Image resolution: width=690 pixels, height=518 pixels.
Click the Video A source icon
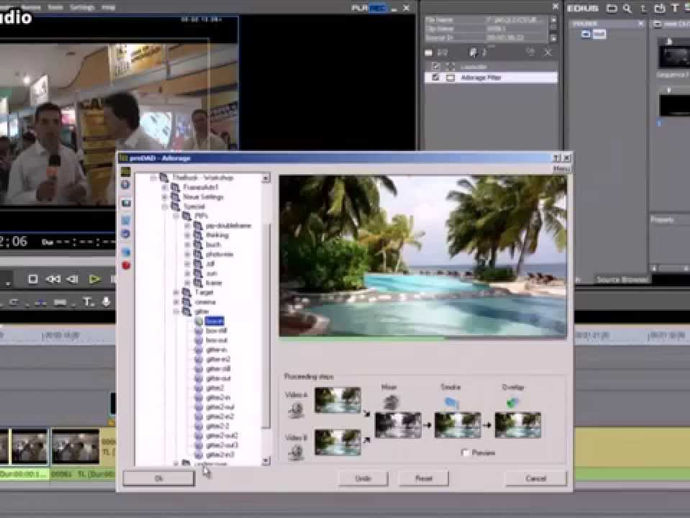click(296, 409)
